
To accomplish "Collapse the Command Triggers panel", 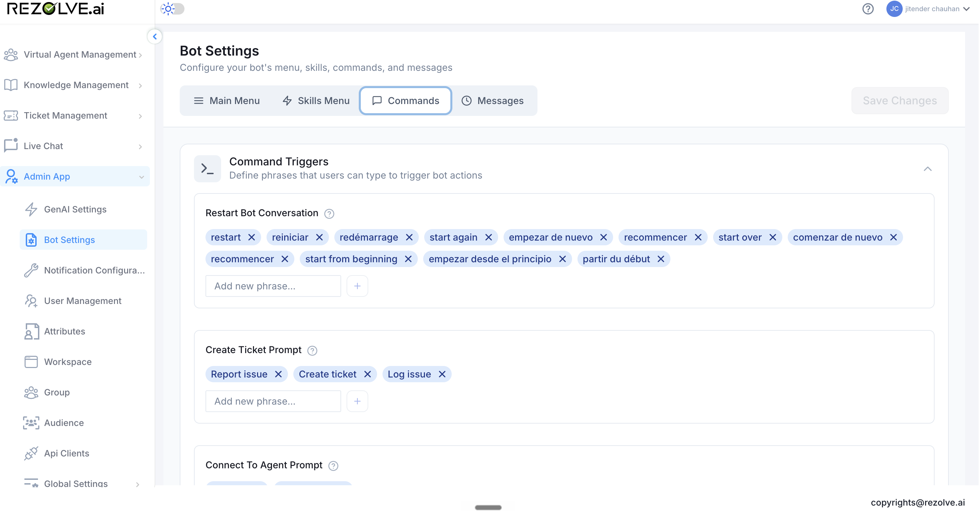I will (x=927, y=168).
